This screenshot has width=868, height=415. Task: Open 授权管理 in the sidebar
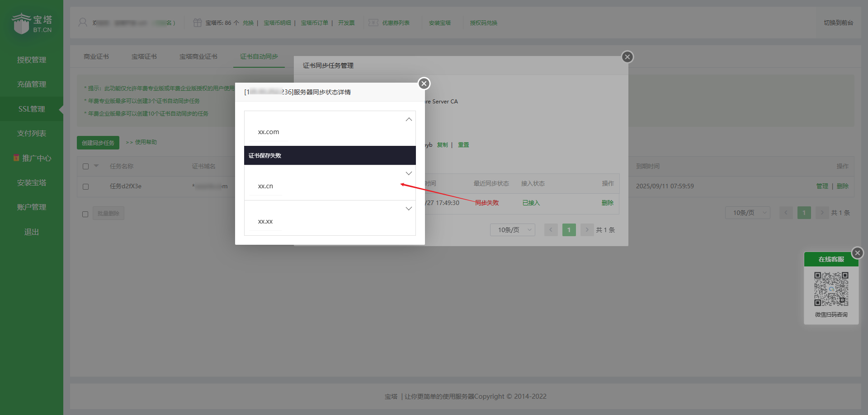click(32, 60)
